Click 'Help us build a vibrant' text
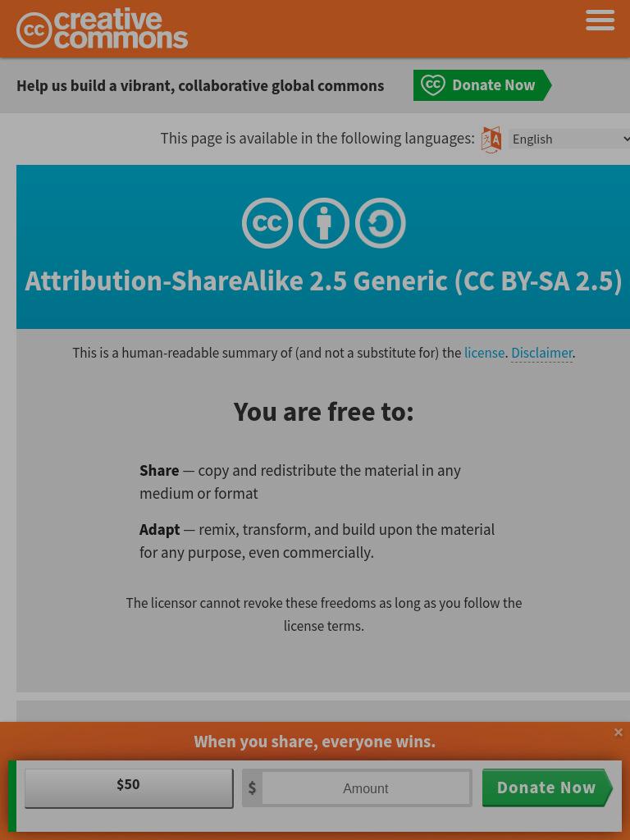The image size is (630, 840). coord(200,85)
